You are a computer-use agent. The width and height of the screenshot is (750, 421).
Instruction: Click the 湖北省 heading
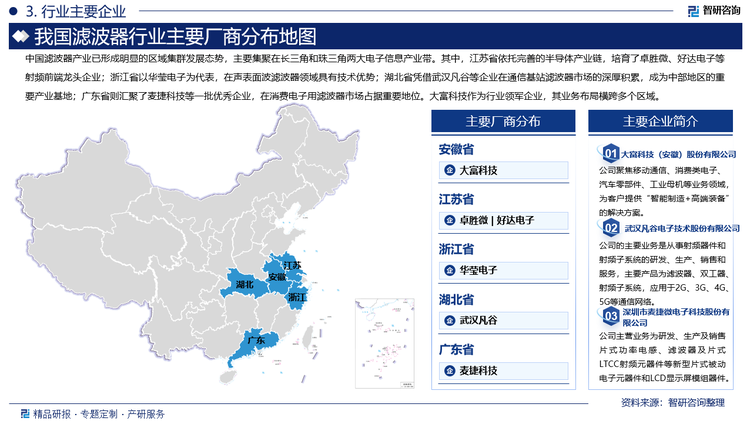pyautogui.click(x=456, y=299)
